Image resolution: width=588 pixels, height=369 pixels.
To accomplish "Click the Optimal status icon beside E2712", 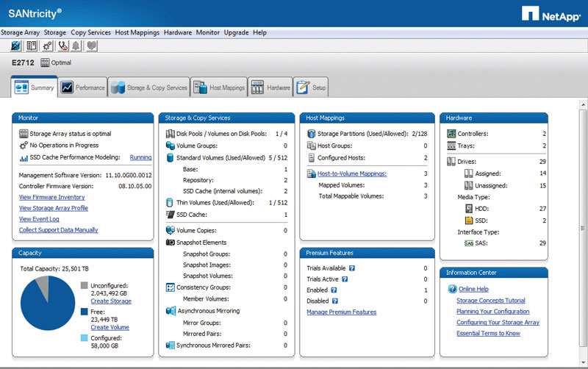I will coord(45,63).
